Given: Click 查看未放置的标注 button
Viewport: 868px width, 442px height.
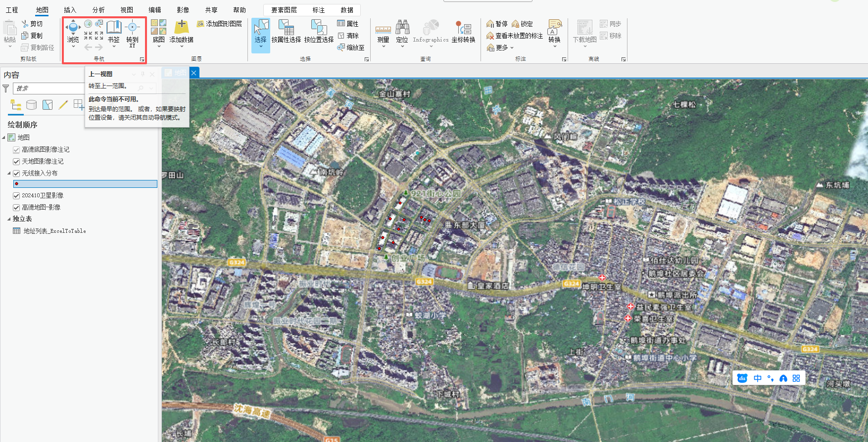Looking at the screenshot, I should (x=515, y=36).
